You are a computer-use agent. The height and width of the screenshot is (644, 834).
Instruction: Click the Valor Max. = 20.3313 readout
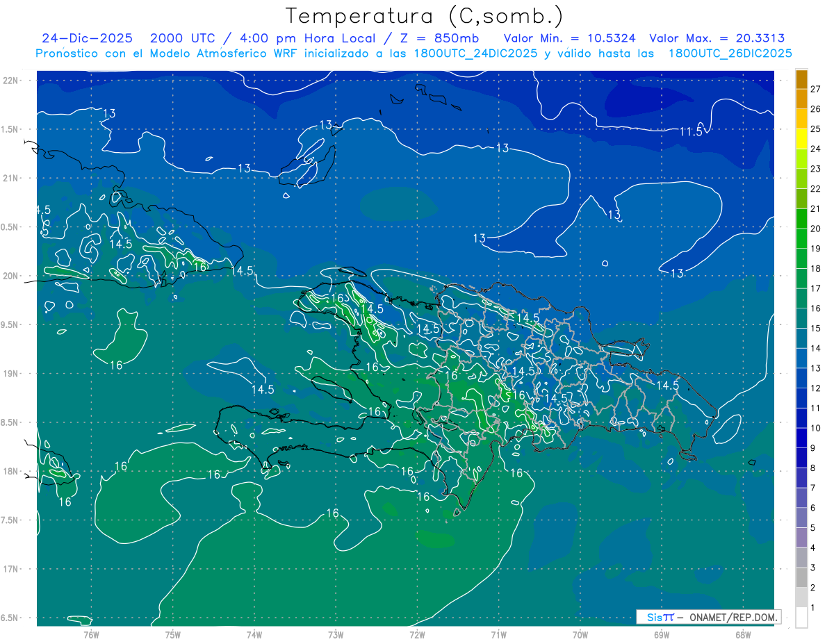[x=717, y=38]
